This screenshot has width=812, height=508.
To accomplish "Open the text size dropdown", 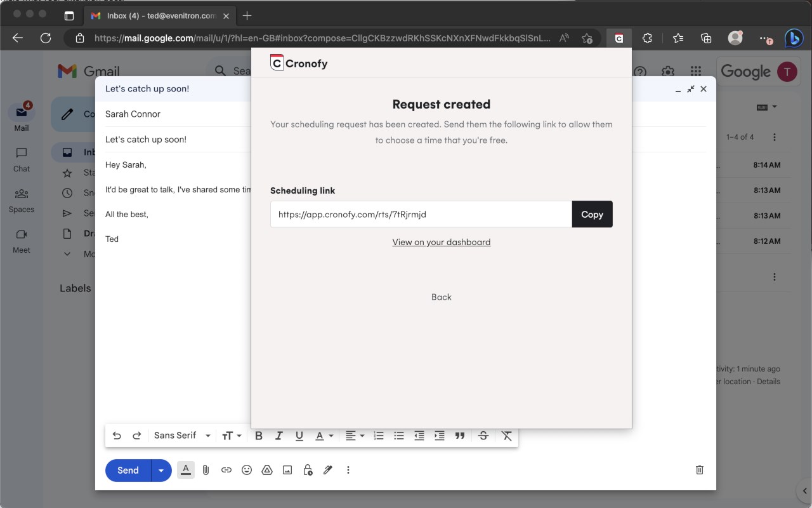I will 232,436.
